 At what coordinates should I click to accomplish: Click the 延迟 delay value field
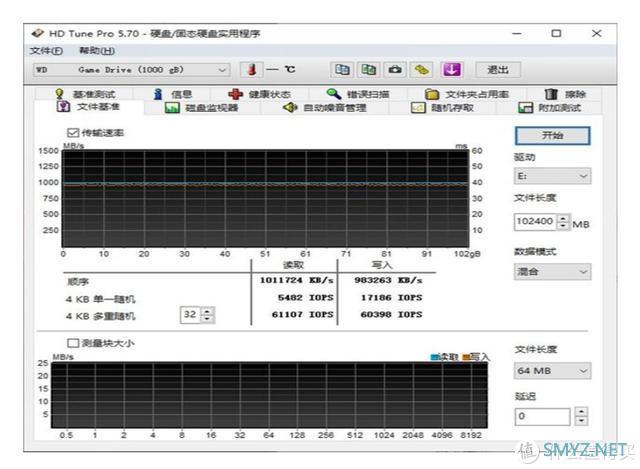(542, 416)
